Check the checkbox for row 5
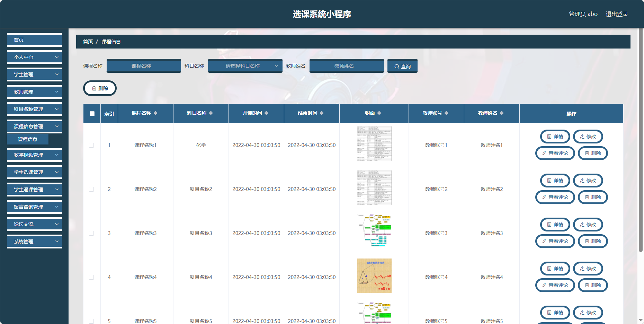This screenshot has width=644, height=324. 91,321
